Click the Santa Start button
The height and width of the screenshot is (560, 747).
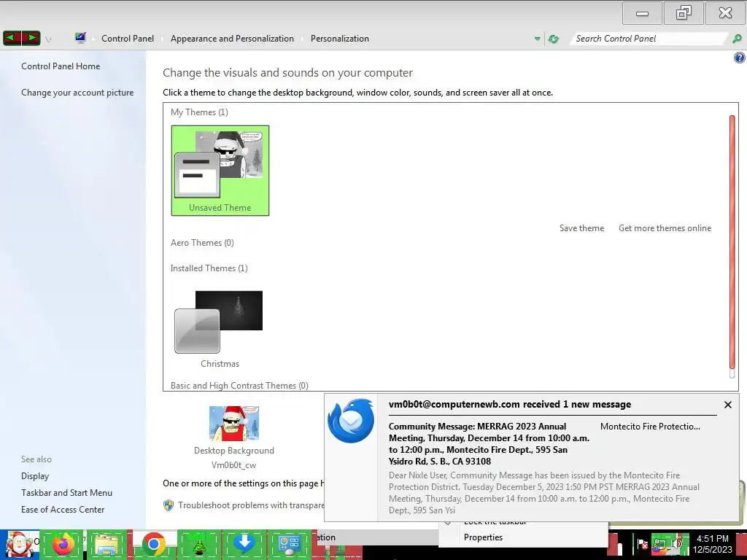coord(19,544)
